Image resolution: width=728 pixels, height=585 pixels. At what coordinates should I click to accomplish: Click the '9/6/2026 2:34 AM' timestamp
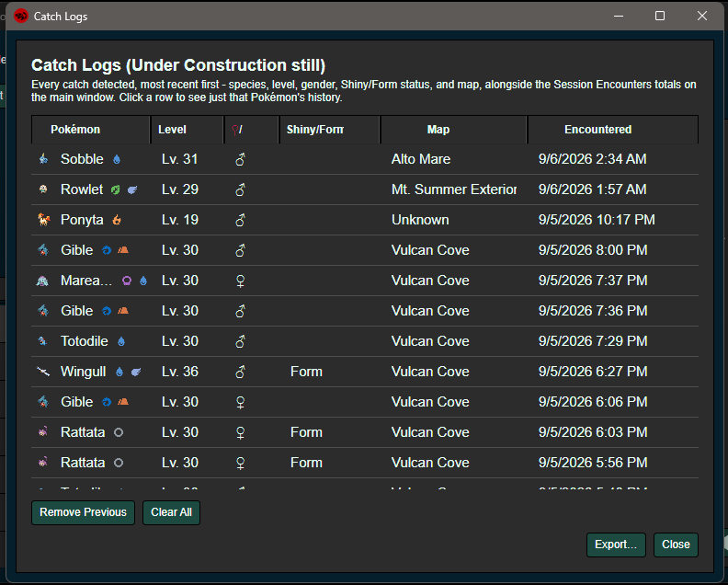[593, 159]
